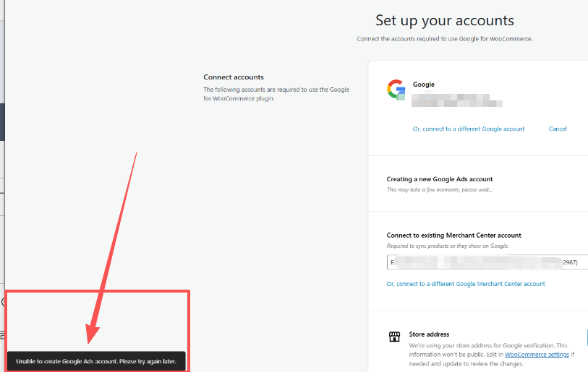The height and width of the screenshot is (372, 588).
Task: Click the Store address shop icon
Action: [394, 337]
